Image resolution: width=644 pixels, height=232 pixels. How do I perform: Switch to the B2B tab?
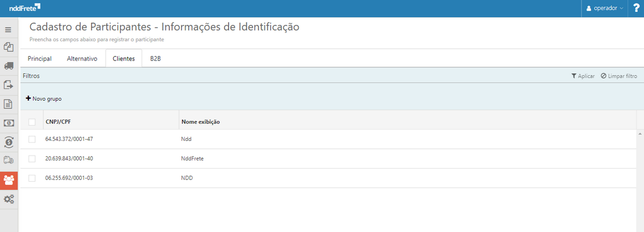(x=156, y=58)
